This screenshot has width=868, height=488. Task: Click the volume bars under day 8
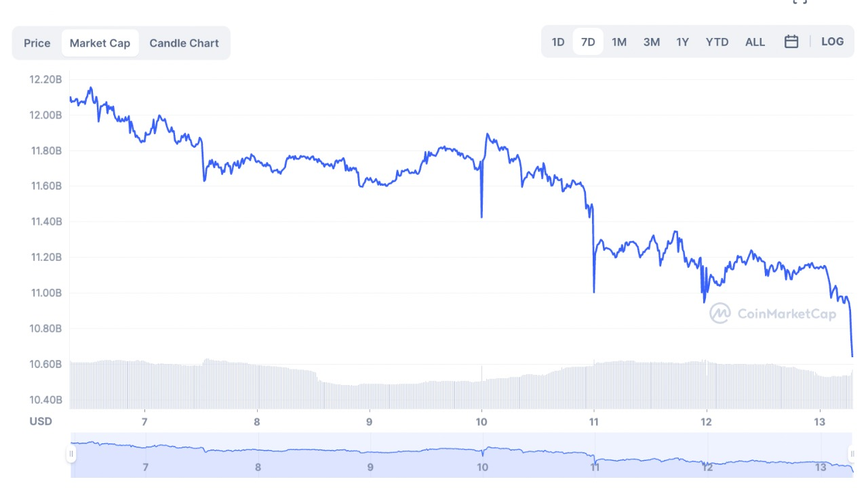click(x=257, y=386)
